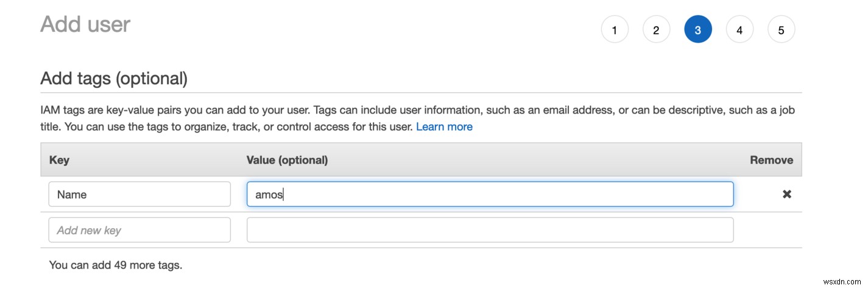
Task: Go to step 1 of Add user
Action: pos(615,30)
